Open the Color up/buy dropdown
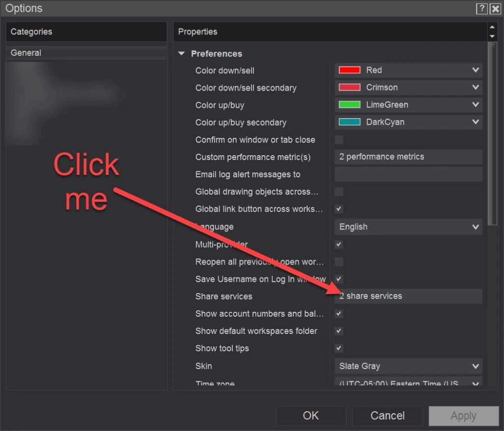The width and height of the screenshot is (504, 431). [408, 105]
